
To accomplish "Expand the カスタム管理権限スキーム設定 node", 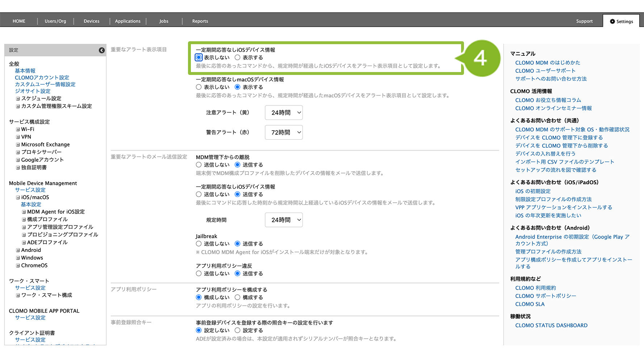I will (x=18, y=106).
